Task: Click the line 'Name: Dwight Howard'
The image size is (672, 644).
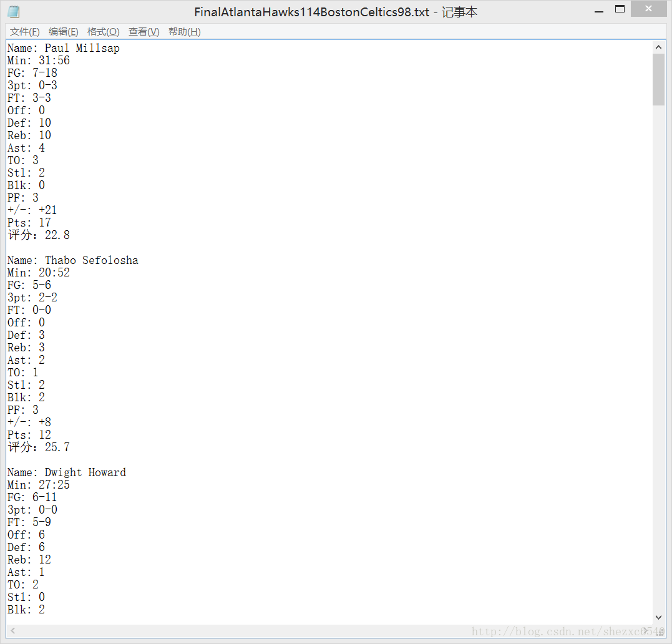Action: pos(67,472)
